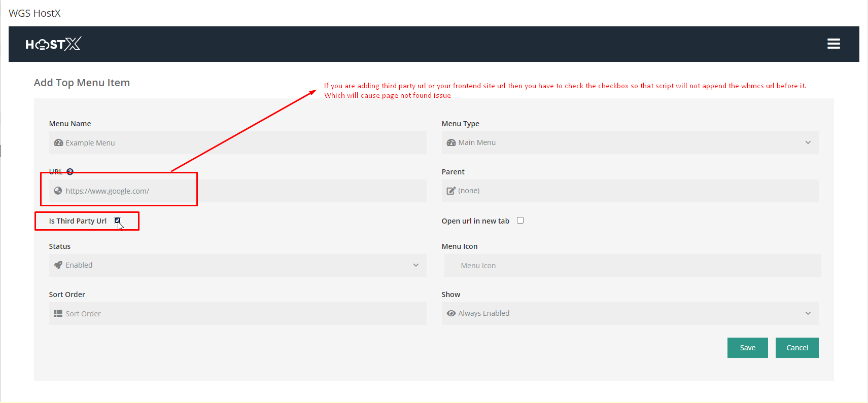The image size is (868, 403).
Task: Click the Parent field showing (none)
Action: 630,191
